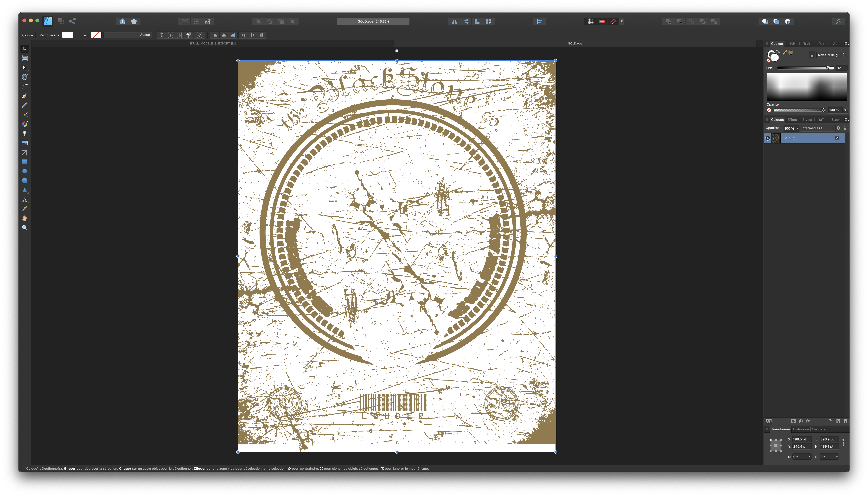Pick the Ellipse shape tool
This screenshot has width=868, height=496.
click(x=25, y=171)
